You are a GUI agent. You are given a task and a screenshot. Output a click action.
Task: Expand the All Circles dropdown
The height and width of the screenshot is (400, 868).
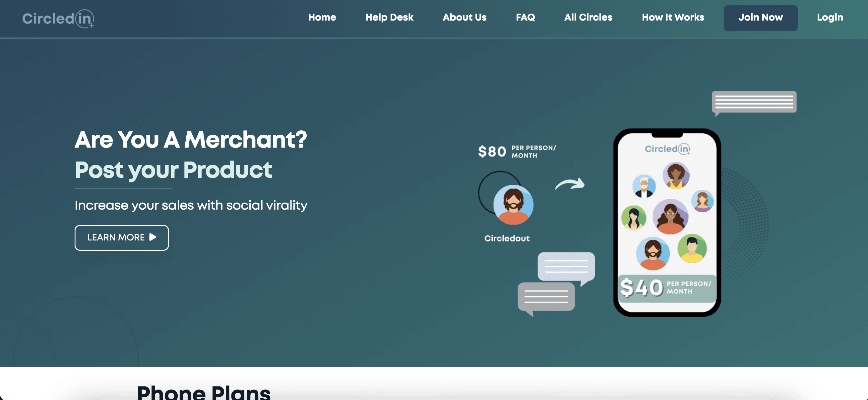tap(588, 17)
